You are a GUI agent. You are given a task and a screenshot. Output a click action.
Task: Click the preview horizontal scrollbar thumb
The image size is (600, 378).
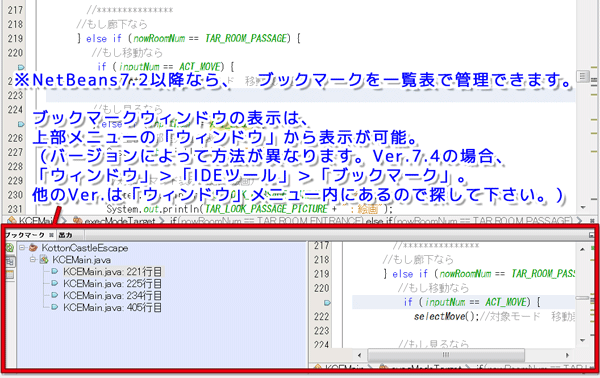(446, 355)
